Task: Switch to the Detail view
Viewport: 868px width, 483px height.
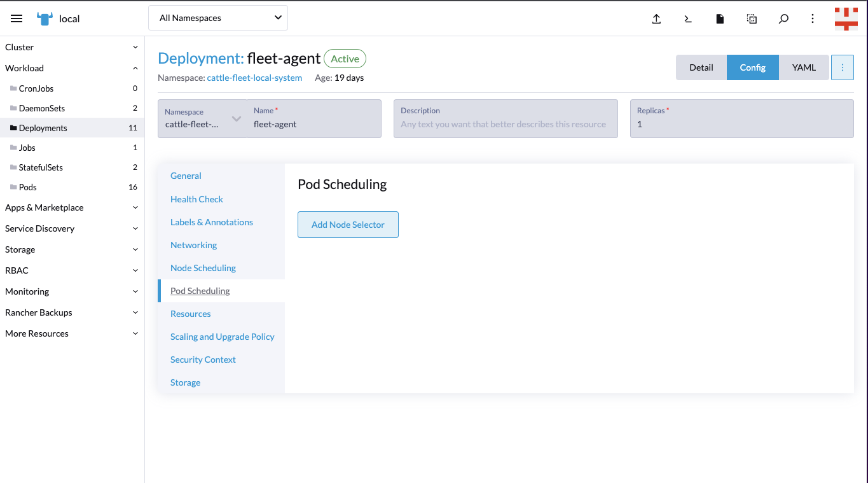Action: 701,67
